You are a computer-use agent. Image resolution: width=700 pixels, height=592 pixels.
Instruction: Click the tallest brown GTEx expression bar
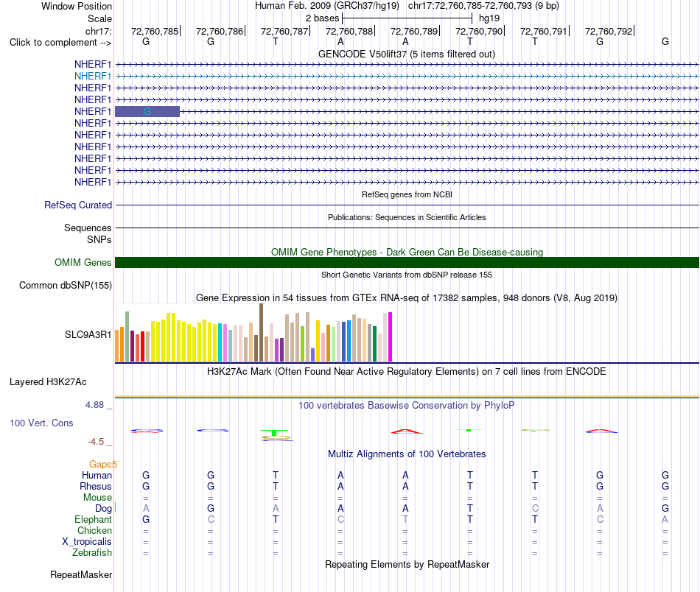(x=261, y=332)
